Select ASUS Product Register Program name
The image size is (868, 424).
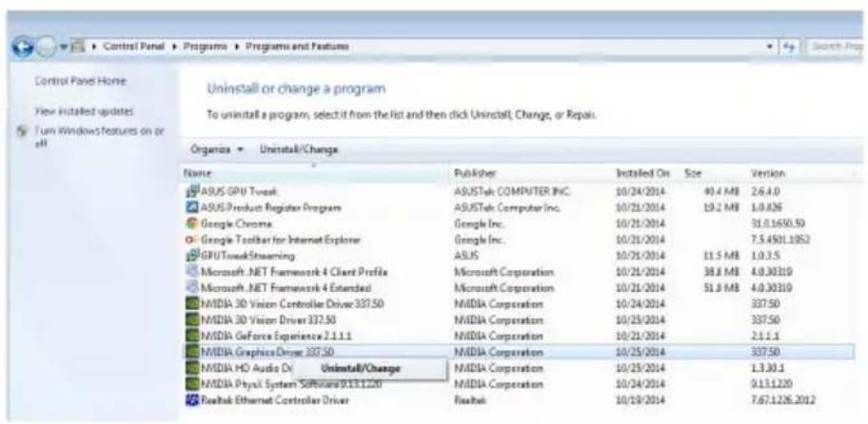pos(270,208)
